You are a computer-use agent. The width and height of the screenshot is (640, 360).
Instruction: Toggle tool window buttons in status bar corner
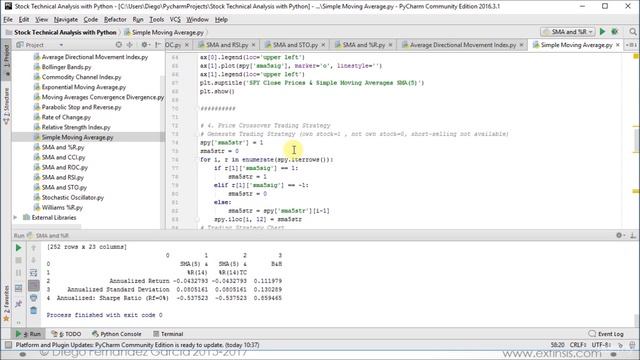(x=8, y=345)
